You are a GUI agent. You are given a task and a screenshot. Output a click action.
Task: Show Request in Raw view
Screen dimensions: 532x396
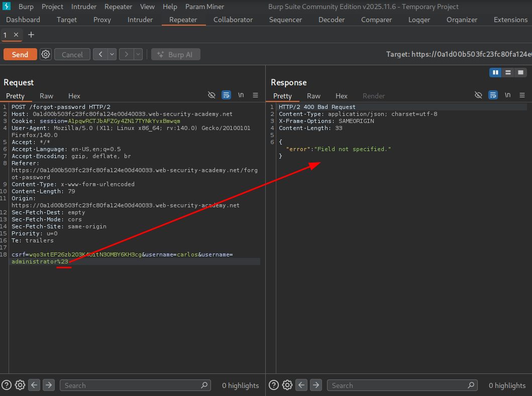pos(47,96)
